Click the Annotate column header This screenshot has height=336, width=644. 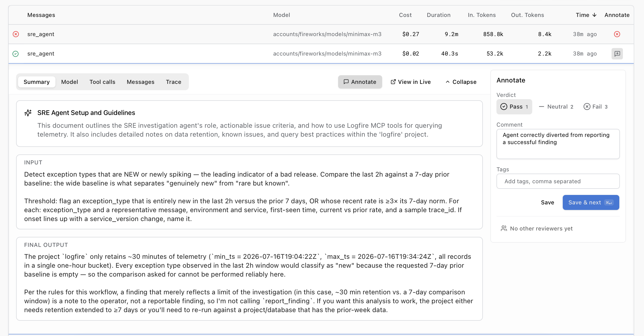(x=617, y=15)
